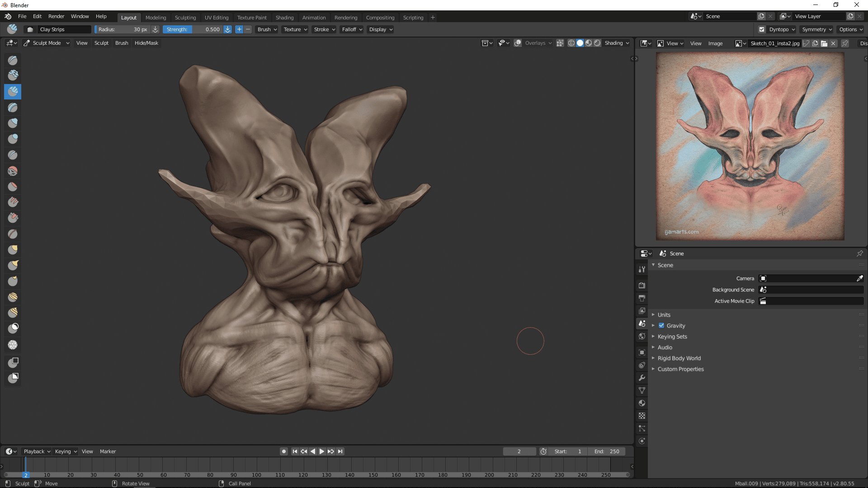Disable the Gravity checkbox
Screen dimensions: 868x488
click(x=661, y=325)
